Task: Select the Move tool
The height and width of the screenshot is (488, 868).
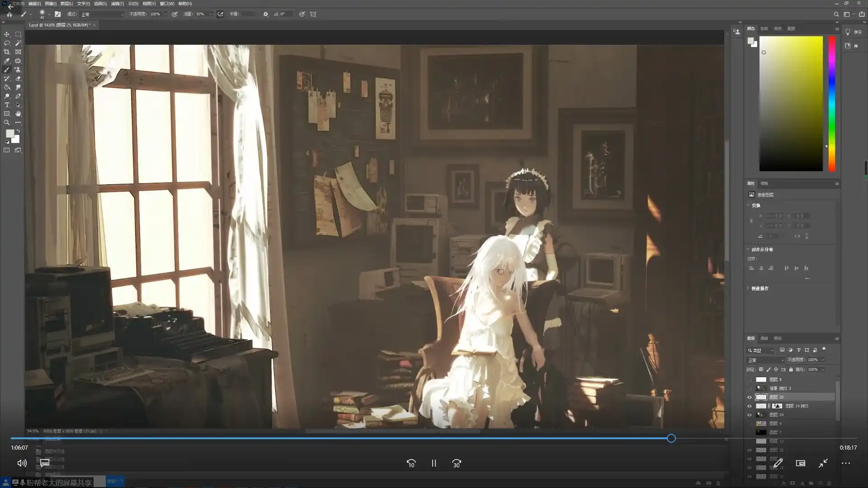Action: (7, 34)
